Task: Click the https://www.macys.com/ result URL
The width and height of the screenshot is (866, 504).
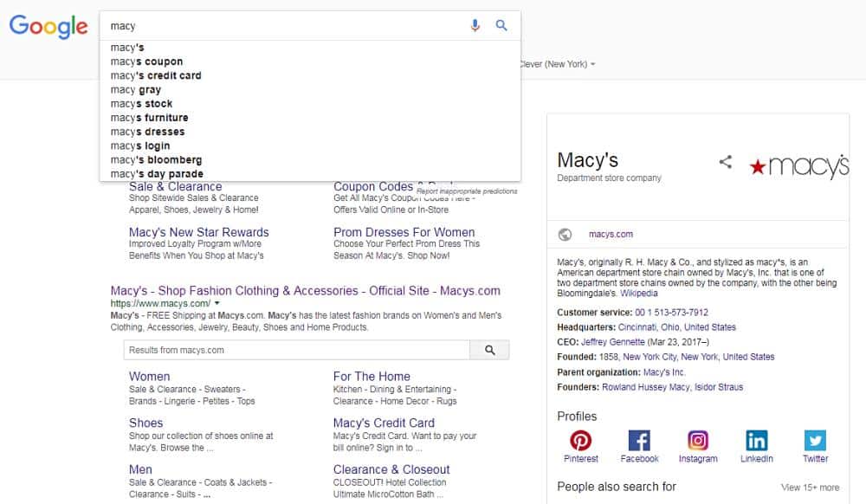Action: click(160, 304)
